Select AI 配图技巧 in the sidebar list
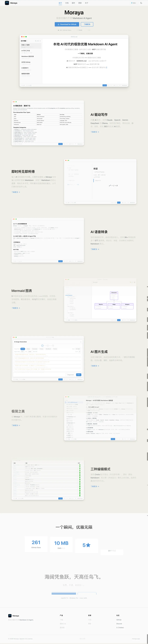 pos(31,69)
